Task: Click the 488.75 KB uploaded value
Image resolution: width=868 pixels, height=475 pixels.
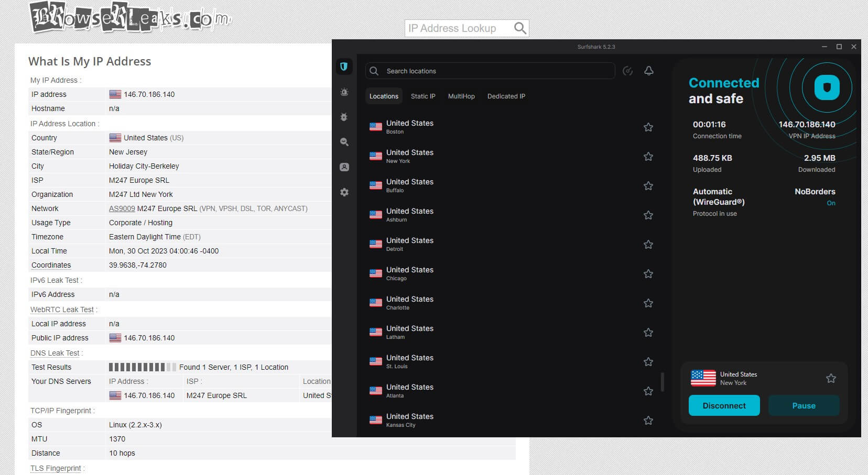Action: 712,158
